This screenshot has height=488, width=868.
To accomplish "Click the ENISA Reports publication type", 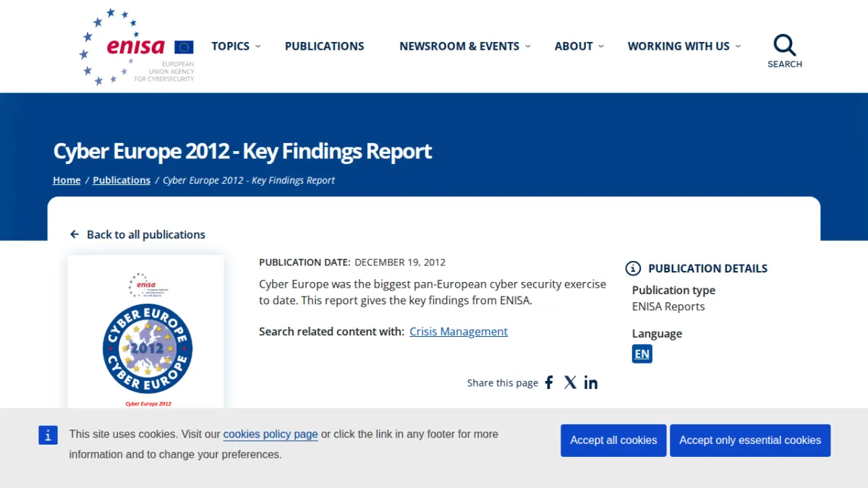I will pos(668,307).
